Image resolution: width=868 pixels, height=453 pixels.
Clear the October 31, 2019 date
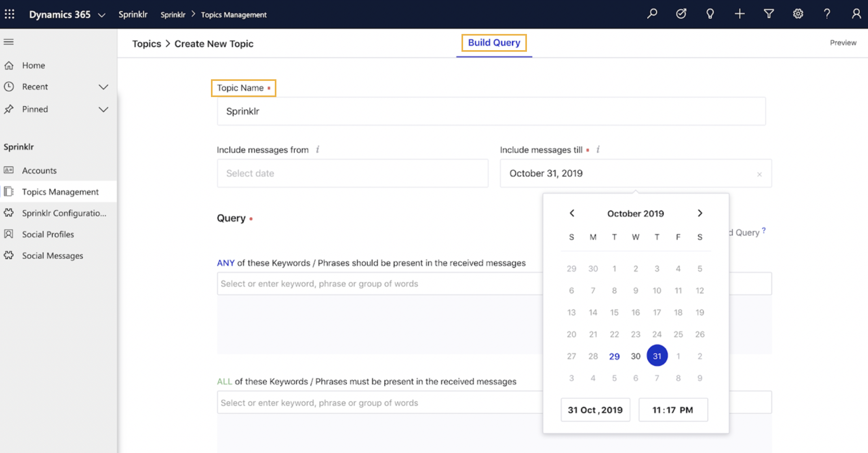click(x=759, y=174)
